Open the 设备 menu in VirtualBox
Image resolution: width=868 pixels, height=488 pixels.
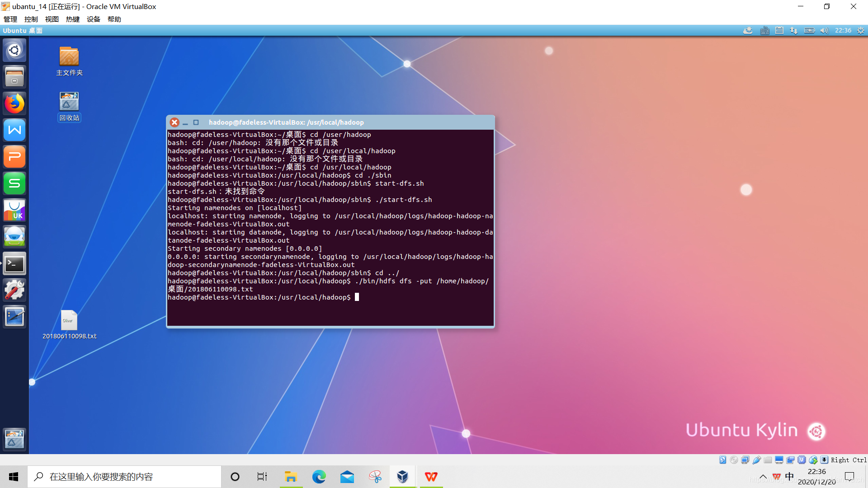[94, 19]
